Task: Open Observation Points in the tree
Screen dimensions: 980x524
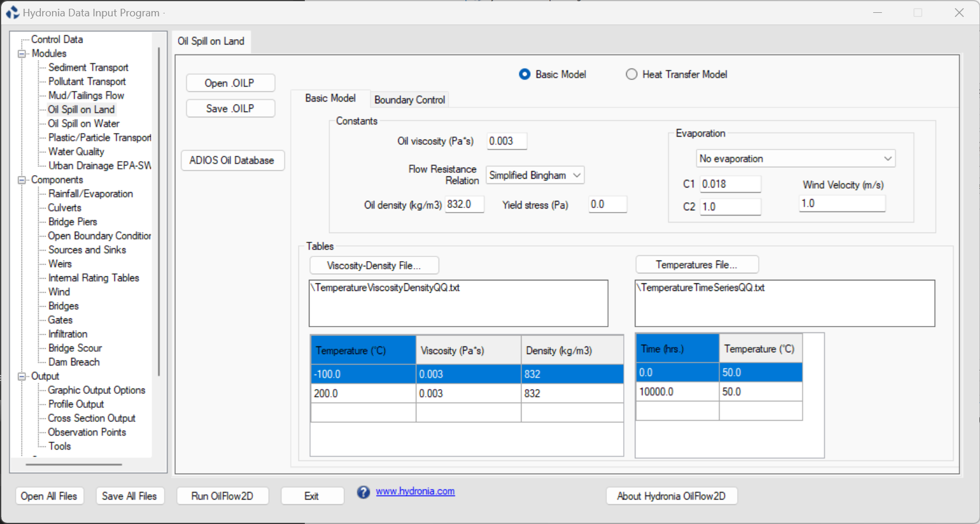Action: [x=87, y=432]
